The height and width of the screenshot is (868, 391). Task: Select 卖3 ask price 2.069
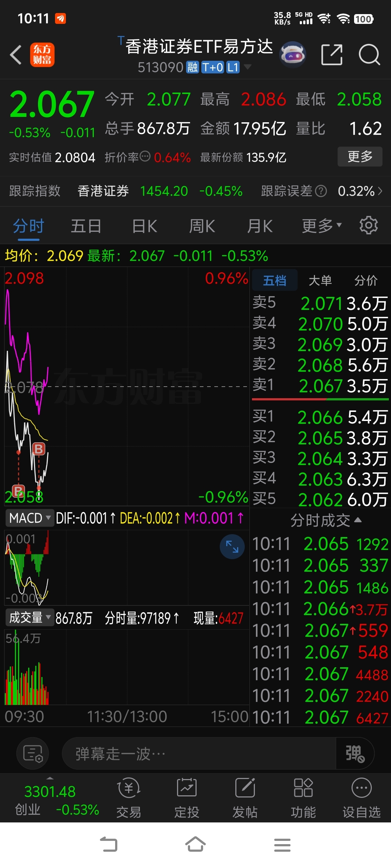click(x=320, y=345)
